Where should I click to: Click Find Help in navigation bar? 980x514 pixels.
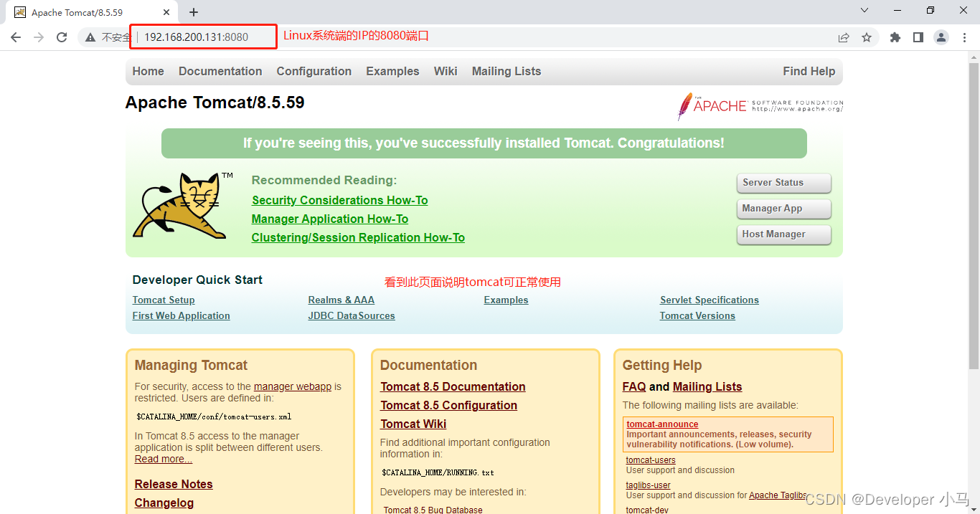pos(809,71)
